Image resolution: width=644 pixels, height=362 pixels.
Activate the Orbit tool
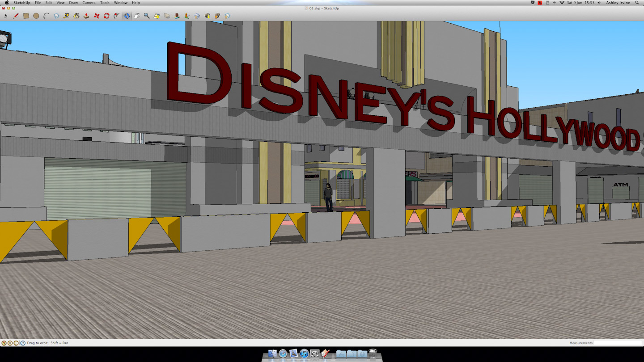(127, 16)
